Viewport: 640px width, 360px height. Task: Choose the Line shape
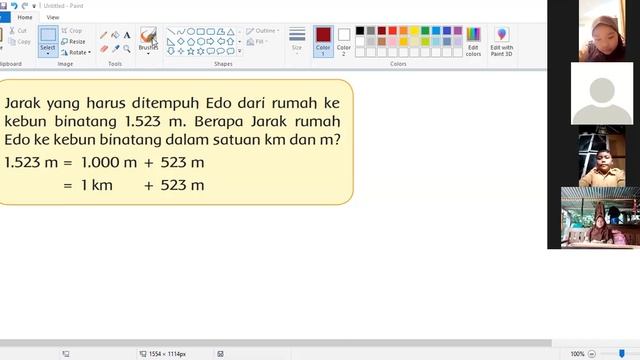171,31
